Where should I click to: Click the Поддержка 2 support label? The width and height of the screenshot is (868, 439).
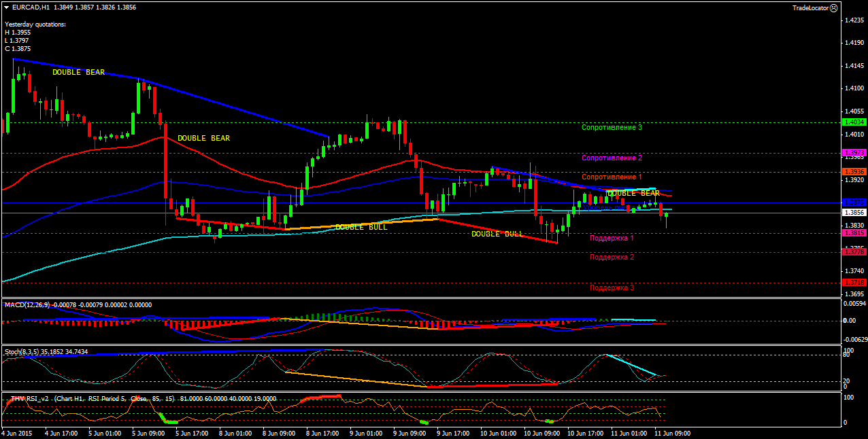tap(612, 257)
